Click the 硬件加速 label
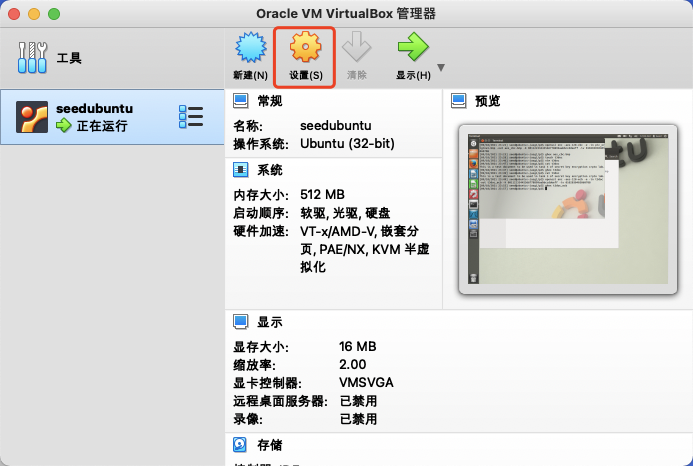 261,231
